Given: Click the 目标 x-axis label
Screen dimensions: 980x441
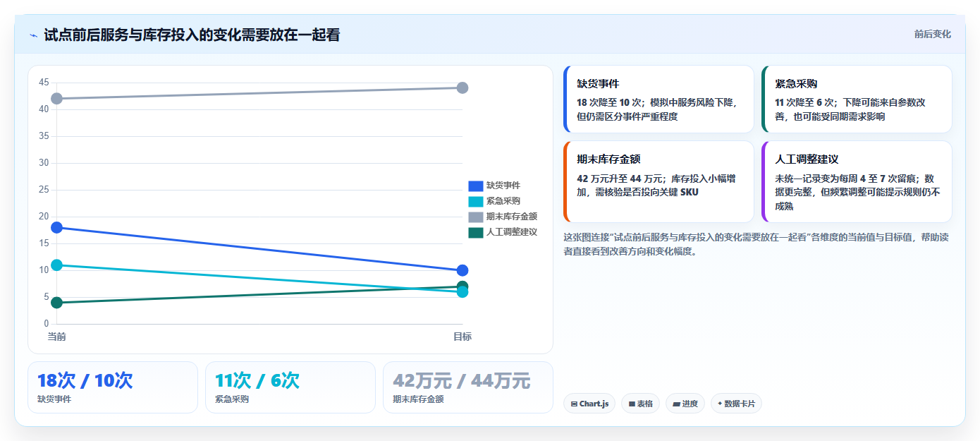Looking at the screenshot, I should click(x=463, y=337).
